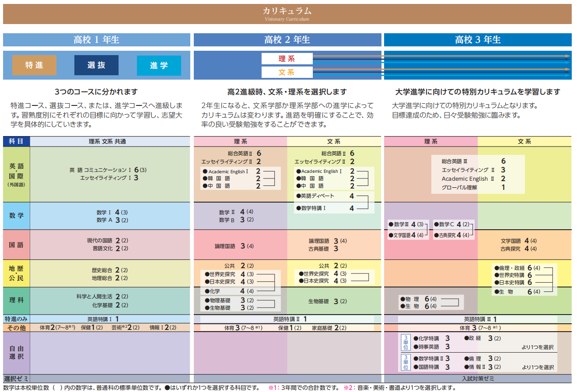Click the 地歴公民 subject row label
This screenshot has width=577, height=392.
point(17,273)
